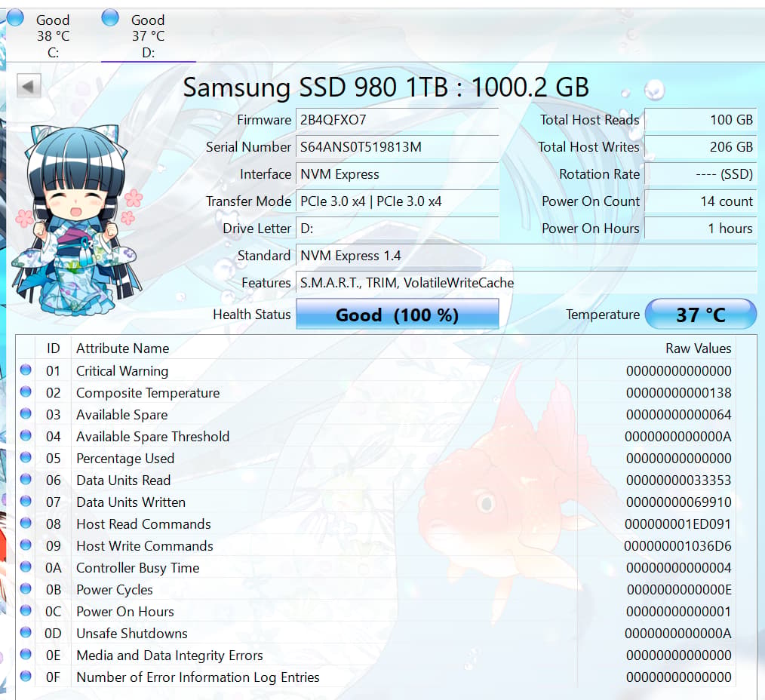Select the Available Spare Threshold attribute name
The height and width of the screenshot is (700, 765).
click(152, 437)
